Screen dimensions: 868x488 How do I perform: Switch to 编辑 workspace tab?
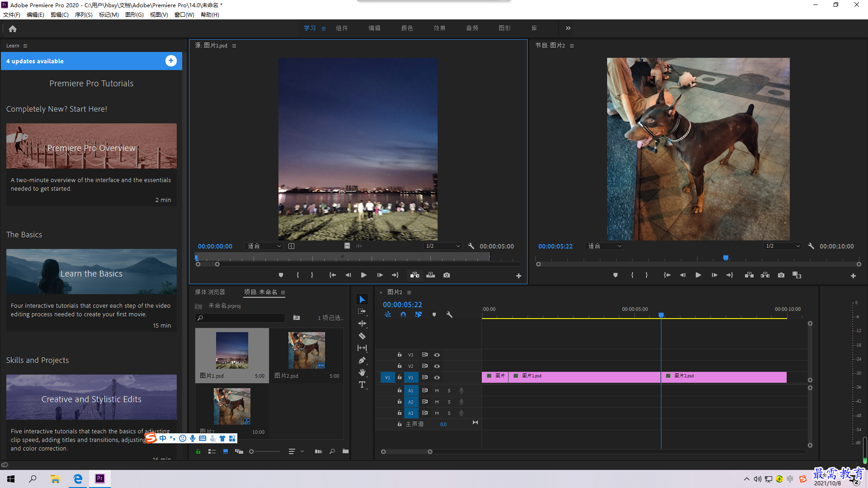click(x=374, y=28)
